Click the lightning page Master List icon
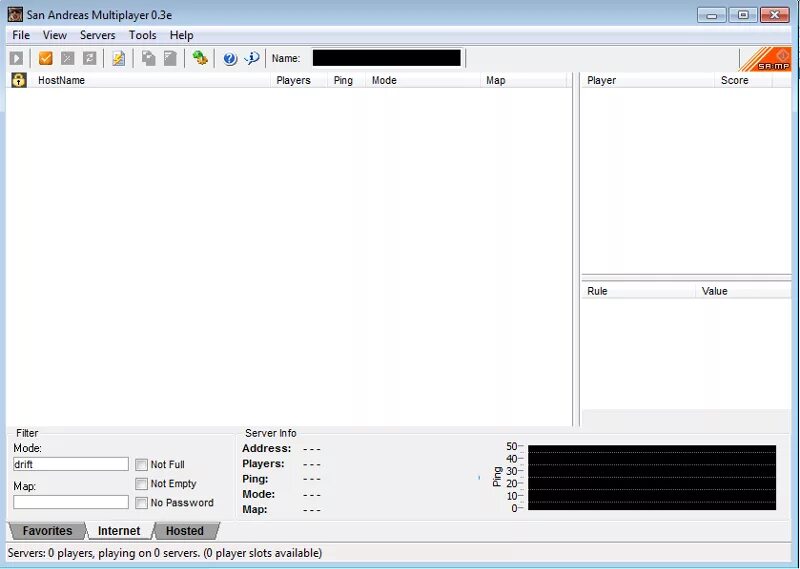800x569 pixels. pyautogui.click(x=118, y=59)
